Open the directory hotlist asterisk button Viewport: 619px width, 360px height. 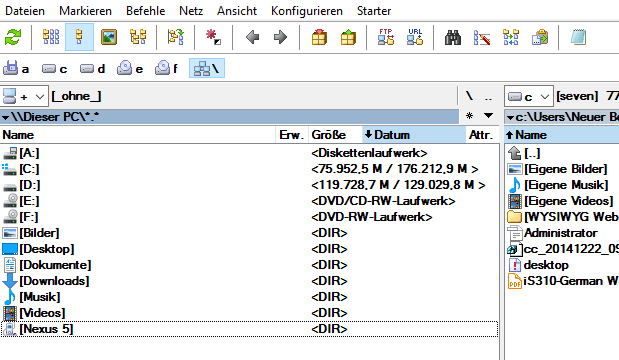[469, 116]
